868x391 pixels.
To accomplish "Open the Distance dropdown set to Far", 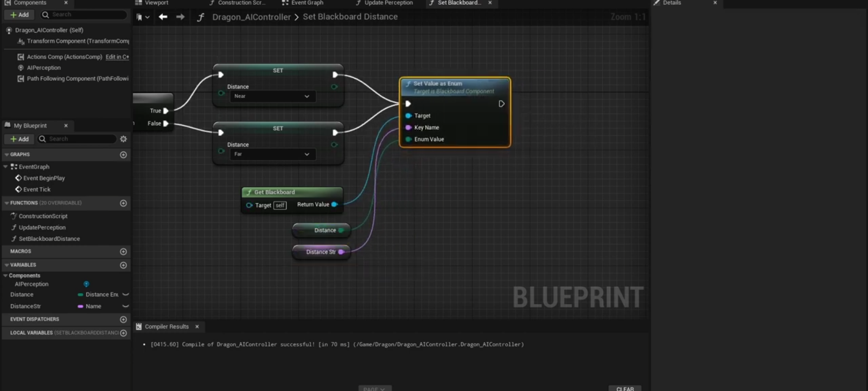I will [271, 154].
